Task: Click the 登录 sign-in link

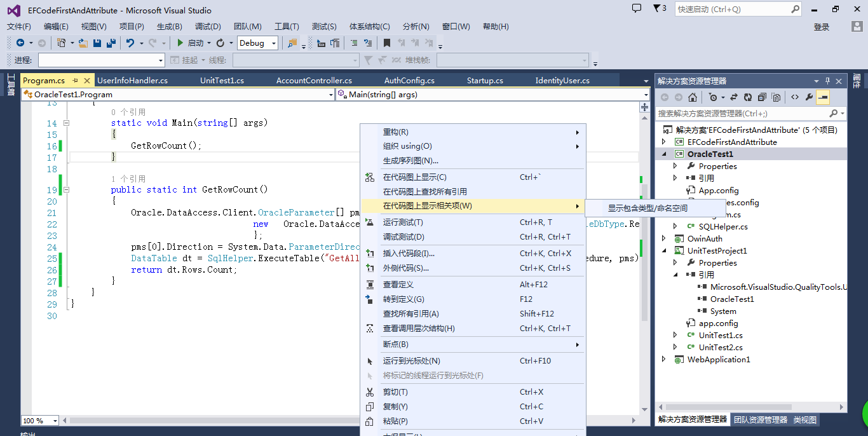Action: pos(822,27)
